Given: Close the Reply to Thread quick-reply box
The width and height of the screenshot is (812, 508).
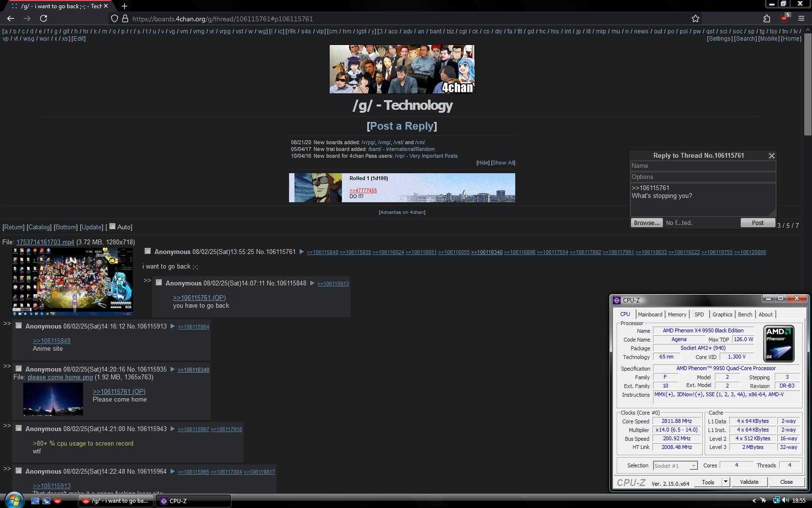Looking at the screenshot, I should [771, 156].
